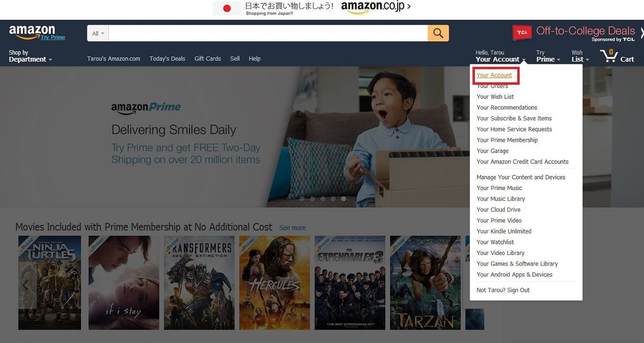Click the orange search magnifier button

coord(438,33)
